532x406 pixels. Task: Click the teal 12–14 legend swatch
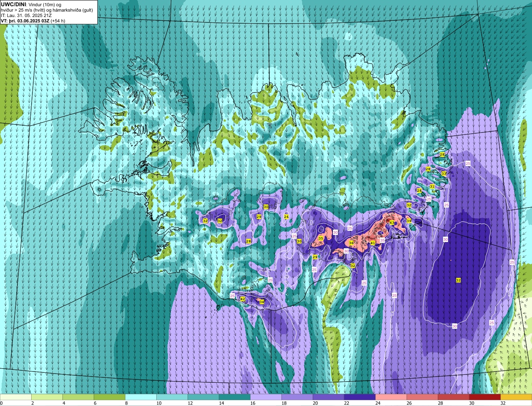coord(203,397)
